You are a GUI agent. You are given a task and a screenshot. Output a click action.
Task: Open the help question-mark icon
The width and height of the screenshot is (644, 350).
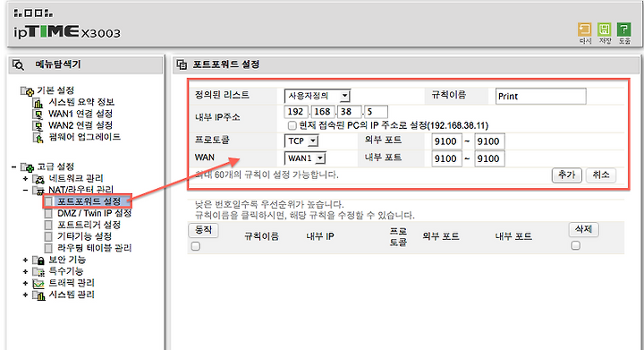pos(624,30)
